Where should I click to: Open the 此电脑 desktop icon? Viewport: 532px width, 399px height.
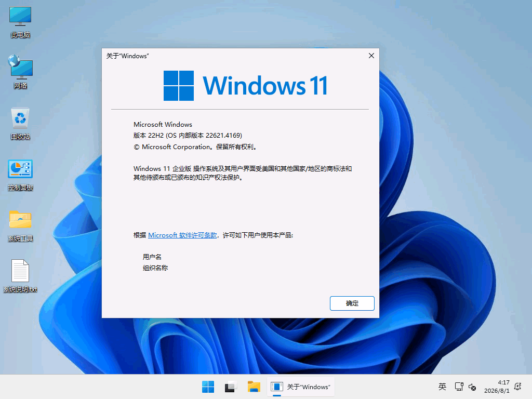click(20, 22)
